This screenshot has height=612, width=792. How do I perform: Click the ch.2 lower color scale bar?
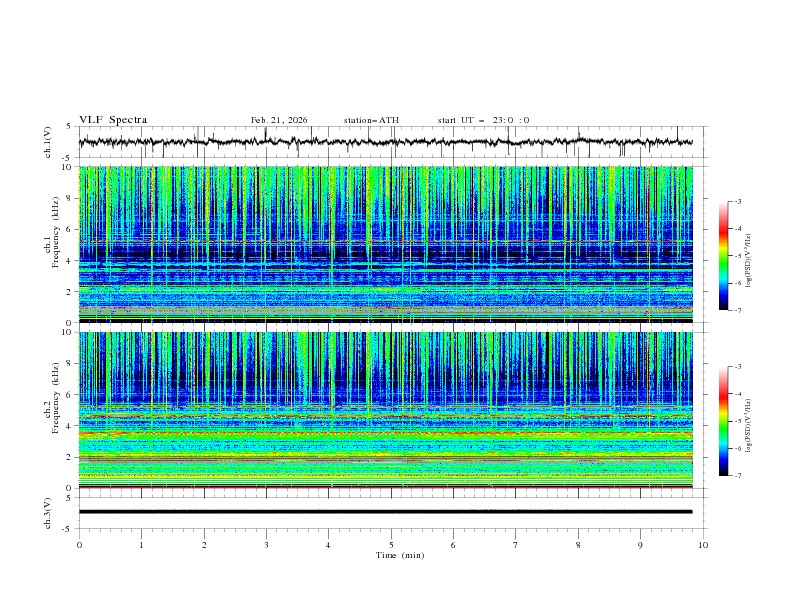click(x=723, y=421)
